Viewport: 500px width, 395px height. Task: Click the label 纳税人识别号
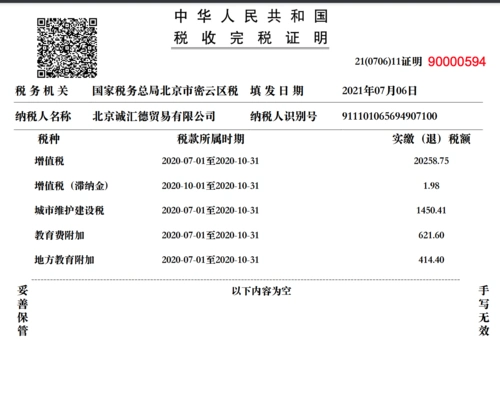click(x=283, y=116)
